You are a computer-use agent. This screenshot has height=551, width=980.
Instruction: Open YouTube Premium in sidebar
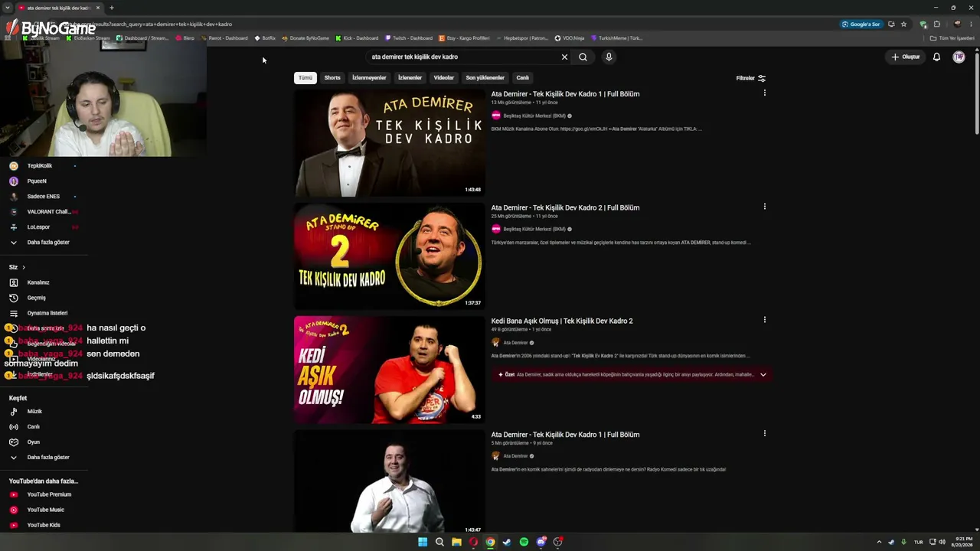49,494
